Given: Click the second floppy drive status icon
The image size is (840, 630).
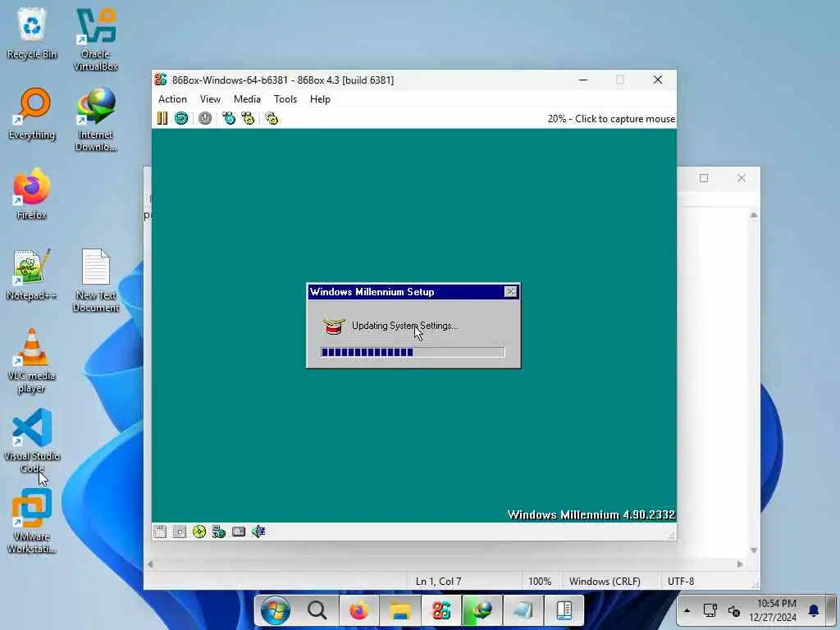Looking at the screenshot, I should (x=180, y=532).
